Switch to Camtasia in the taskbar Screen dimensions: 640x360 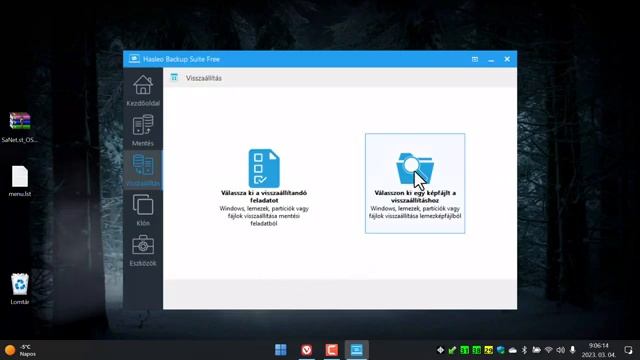coord(331,350)
